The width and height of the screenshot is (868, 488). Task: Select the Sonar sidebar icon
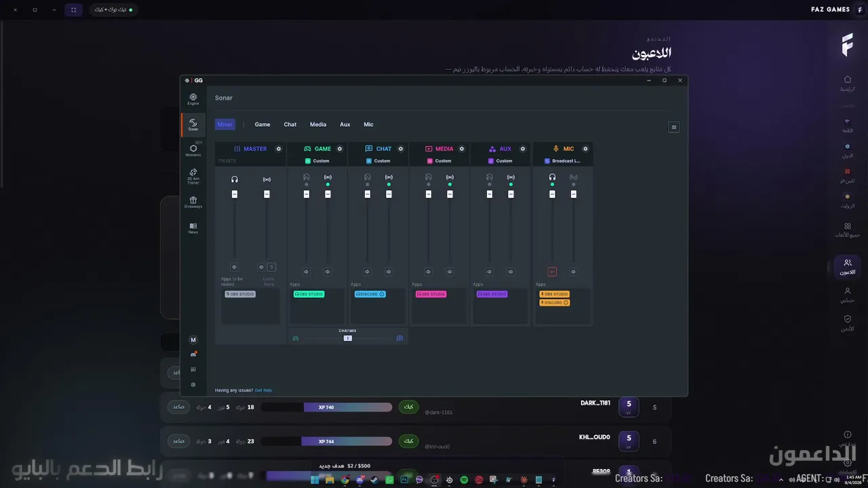tap(193, 125)
